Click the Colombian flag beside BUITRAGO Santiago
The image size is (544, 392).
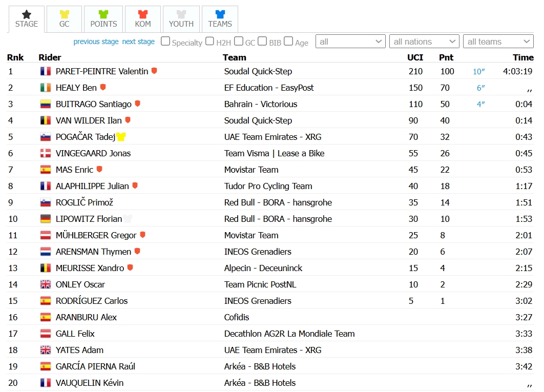coord(46,104)
